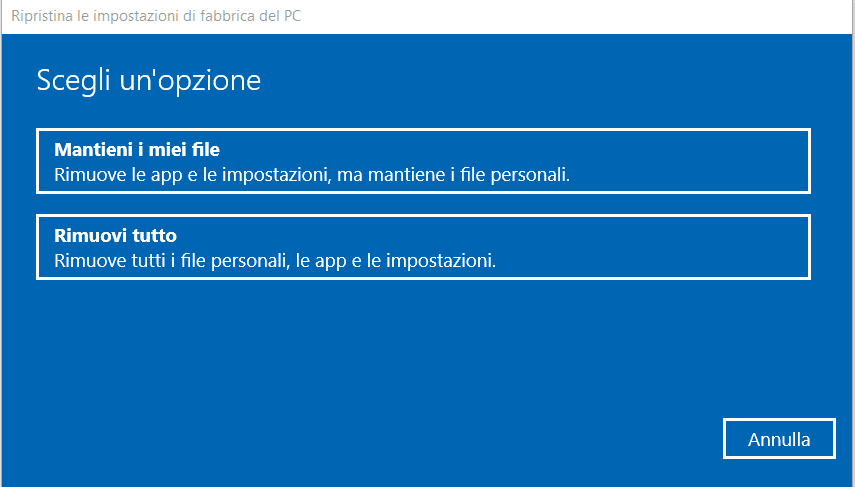Image resolution: width=855 pixels, height=487 pixels.
Task: Cancel the factory reset dialog
Action: pyautogui.click(x=778, y=439)
